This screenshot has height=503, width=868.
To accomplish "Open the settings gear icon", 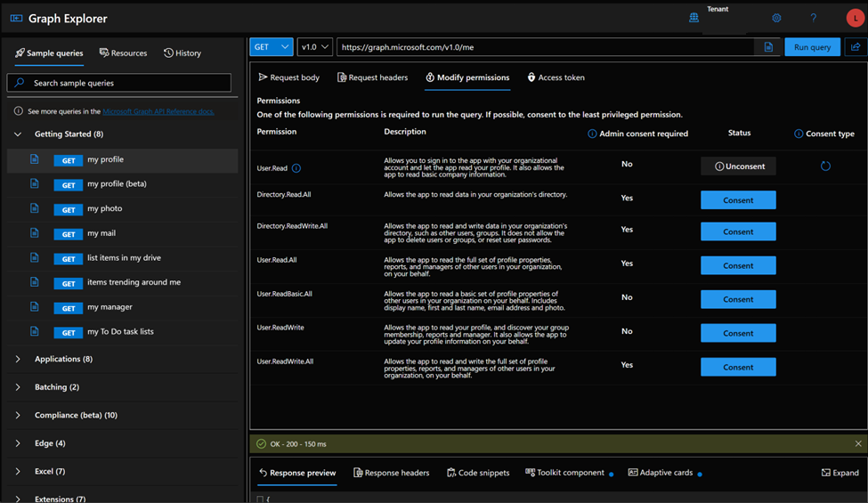I will [x=776, y=18].
